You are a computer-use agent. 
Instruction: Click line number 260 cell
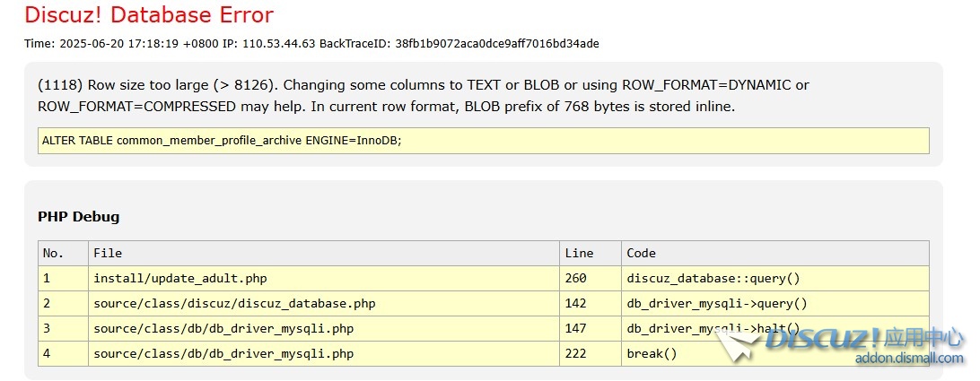[591, 279]
